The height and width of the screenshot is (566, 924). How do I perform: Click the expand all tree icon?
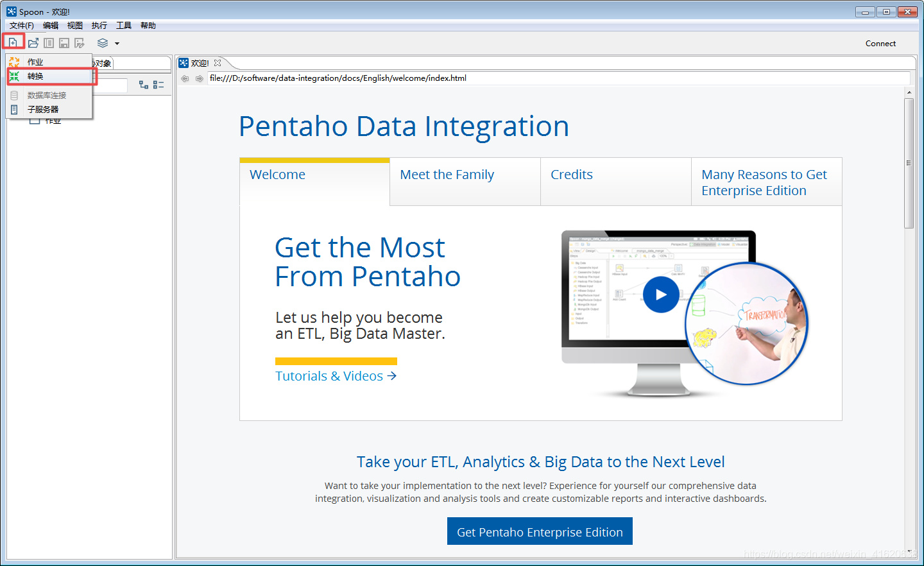(x=144, y=85)
